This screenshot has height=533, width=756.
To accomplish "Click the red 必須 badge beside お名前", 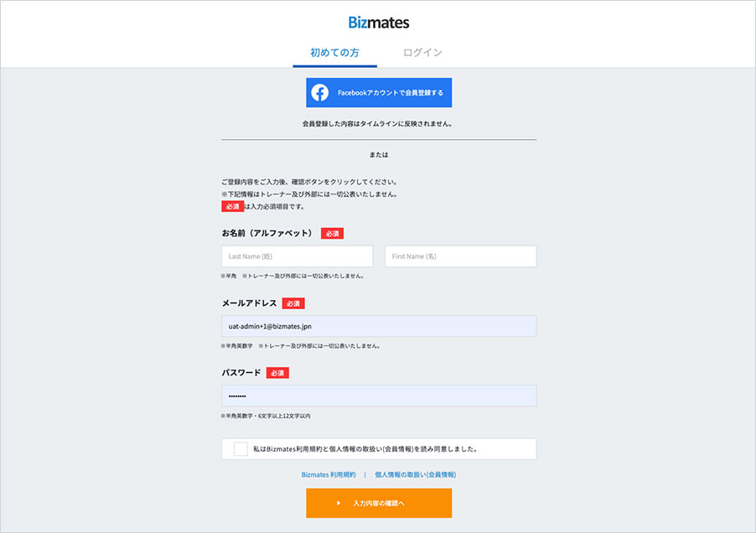I will [331, 233].
